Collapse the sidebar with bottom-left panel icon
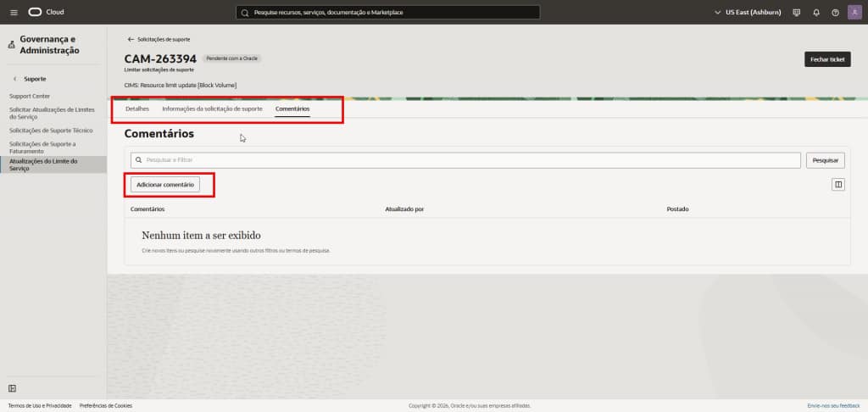868x412 pixels. (12, 388)
